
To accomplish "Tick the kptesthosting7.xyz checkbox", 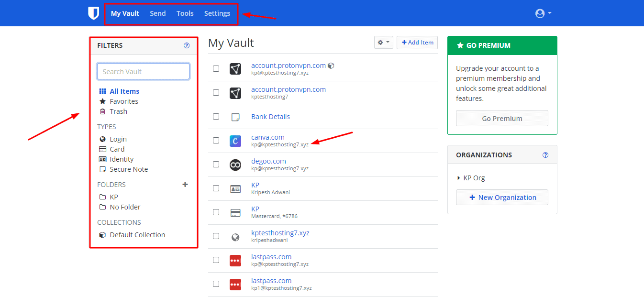I will [x=216, y=236].
